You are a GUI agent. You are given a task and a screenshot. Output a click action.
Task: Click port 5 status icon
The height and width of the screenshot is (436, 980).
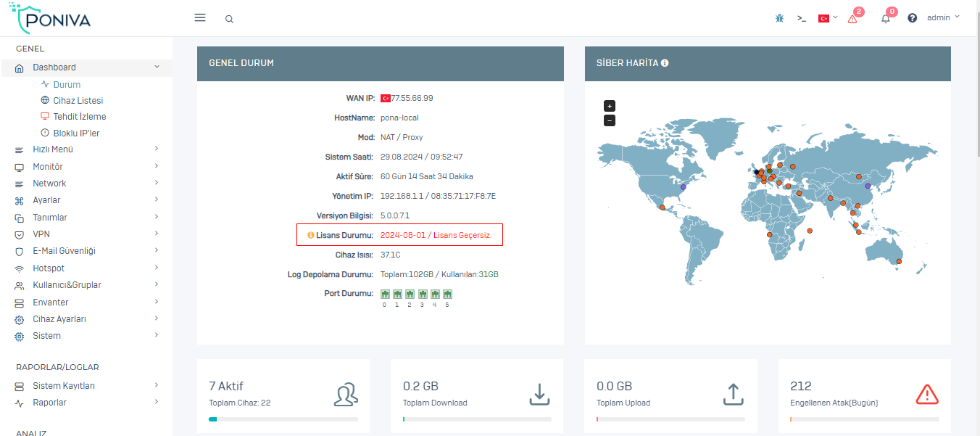point(448,294)
